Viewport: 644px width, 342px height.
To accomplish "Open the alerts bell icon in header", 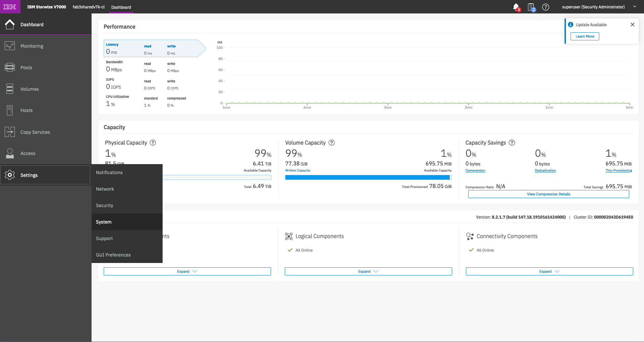I will (x=516, y=7).
